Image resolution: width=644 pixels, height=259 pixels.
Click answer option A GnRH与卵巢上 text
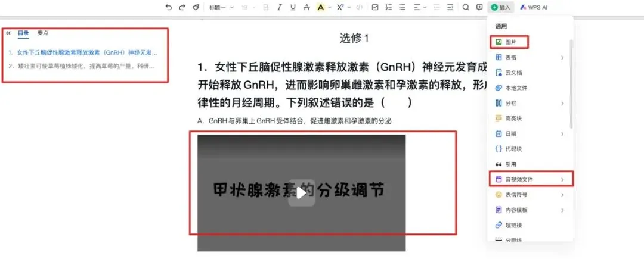click(296, 121)
